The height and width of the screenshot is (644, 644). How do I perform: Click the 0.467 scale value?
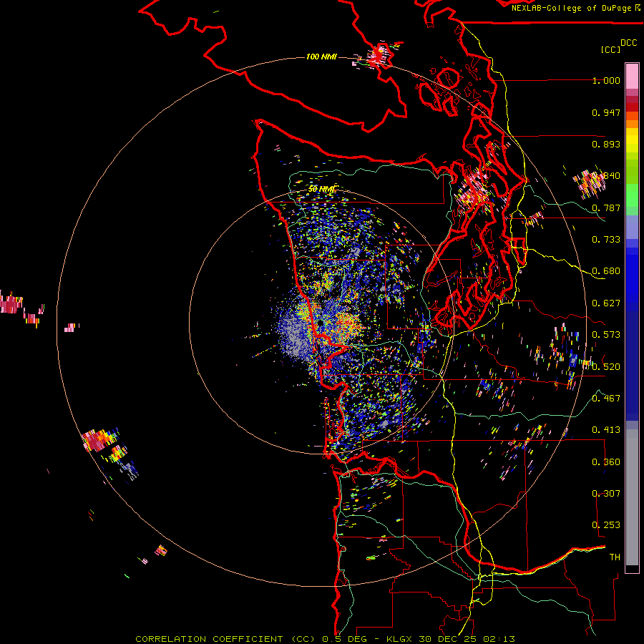pyautogui.click(x=606, y=399)
